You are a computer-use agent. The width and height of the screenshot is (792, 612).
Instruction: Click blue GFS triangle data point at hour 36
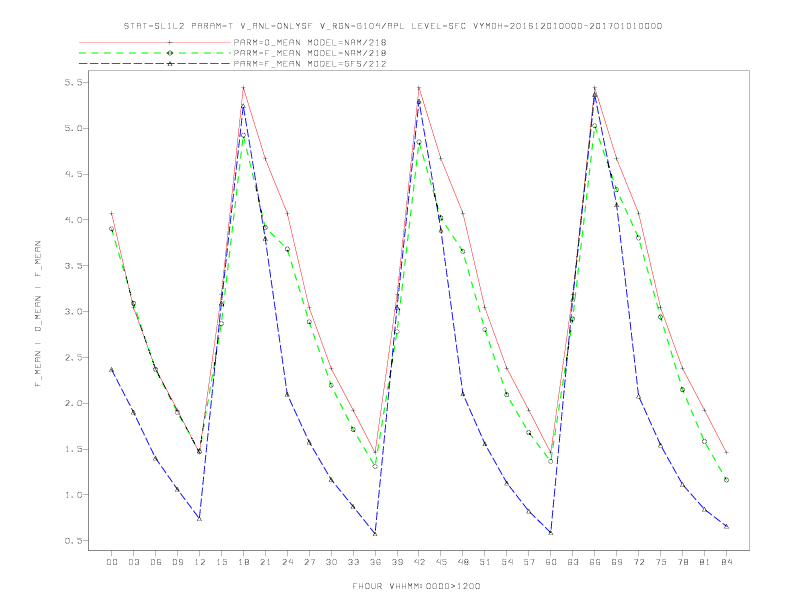(x=375, y=534)
